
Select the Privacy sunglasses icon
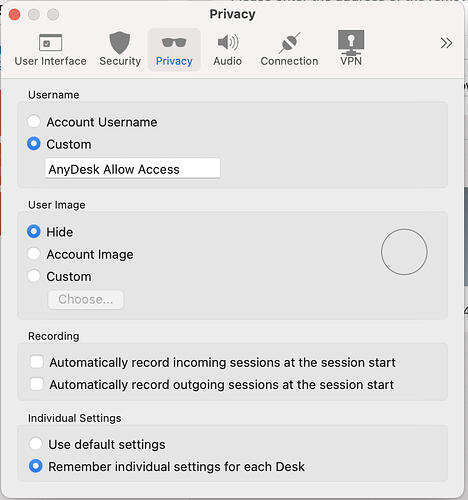[x=174, y=43]
